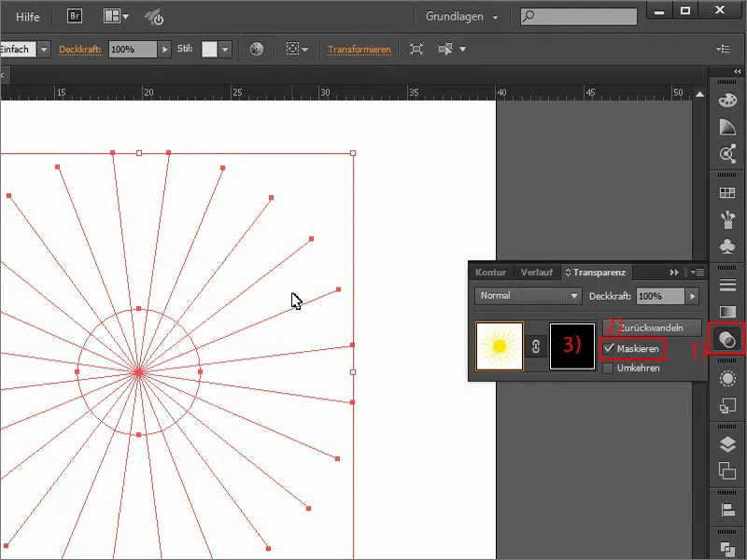This screenshot has width=747, height=560.
Task: Collapse Transparenz panel with double arrows
Action: coord(673,273)
